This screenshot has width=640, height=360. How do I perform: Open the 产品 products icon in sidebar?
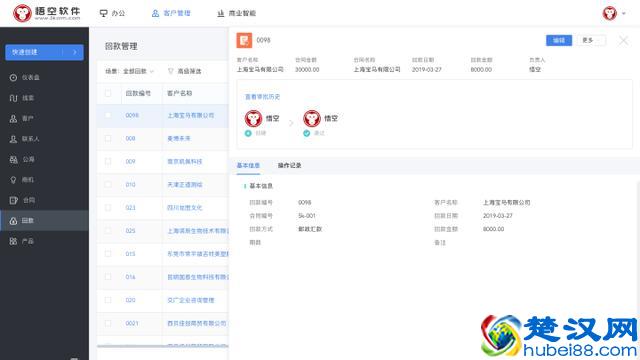coord(13,241)
